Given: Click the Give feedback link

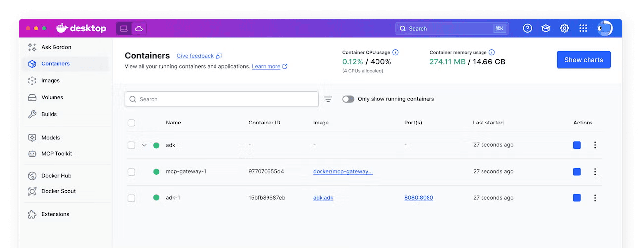Looking at the screenshot, I should tap(195, 56).
